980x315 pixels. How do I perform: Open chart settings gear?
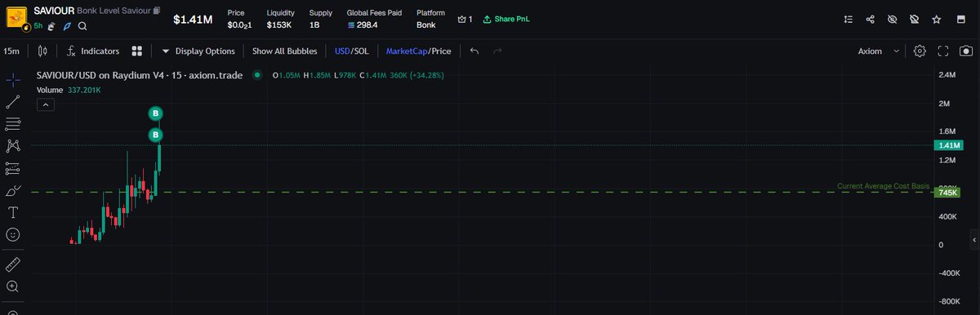[920, 51]
